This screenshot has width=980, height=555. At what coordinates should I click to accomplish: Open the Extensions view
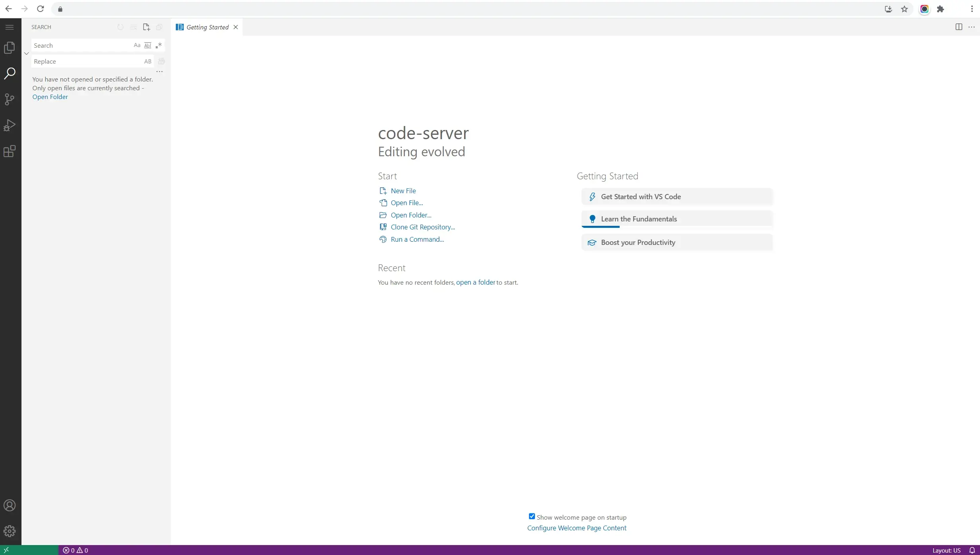point(10,151)
